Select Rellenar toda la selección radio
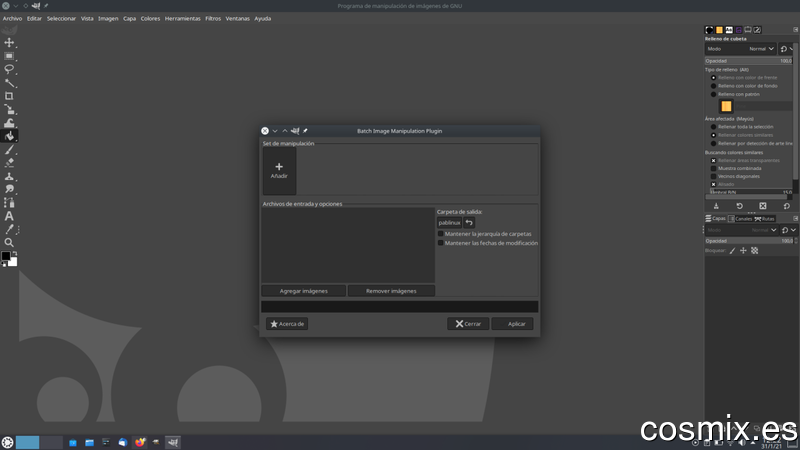 coord(713,127)
